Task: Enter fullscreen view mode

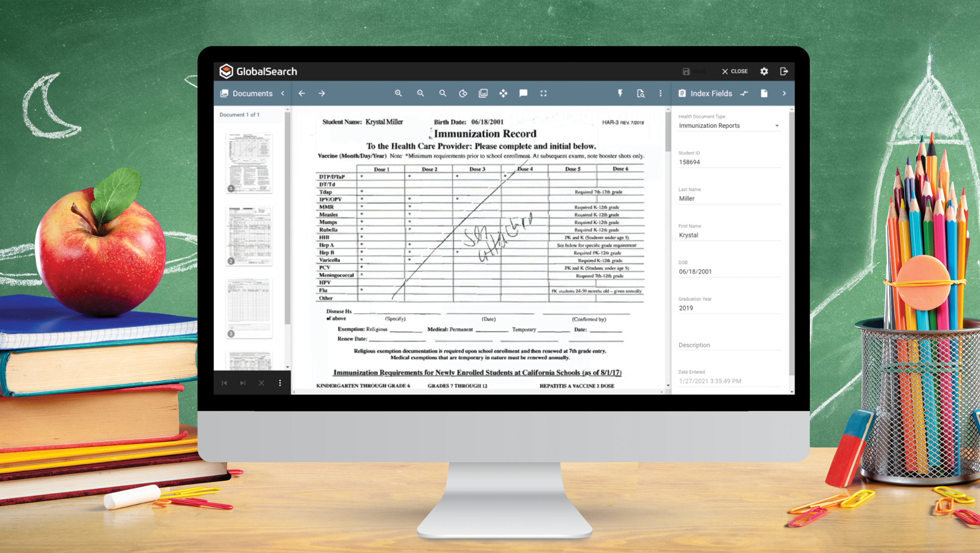Action: coord(544,94)
